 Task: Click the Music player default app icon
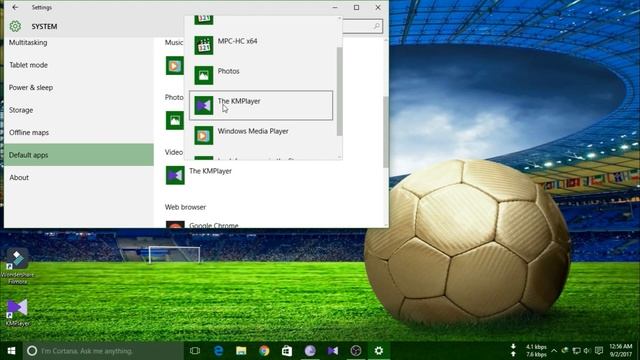(x=175, y=66)
